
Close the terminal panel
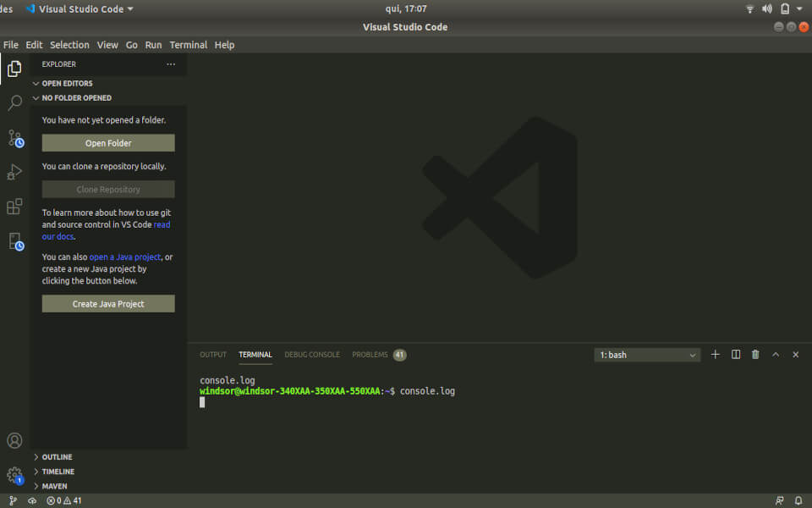pos(796,355)
